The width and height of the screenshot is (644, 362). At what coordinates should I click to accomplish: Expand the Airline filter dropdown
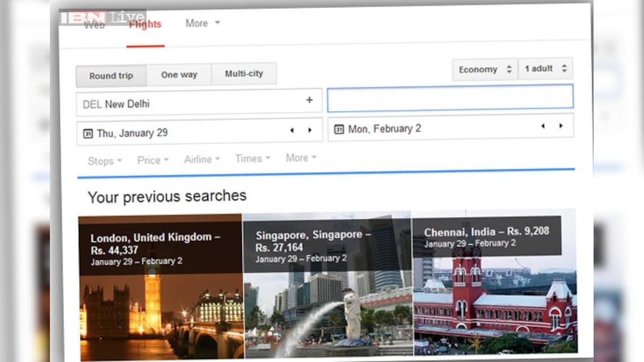(x=200, y=159)
